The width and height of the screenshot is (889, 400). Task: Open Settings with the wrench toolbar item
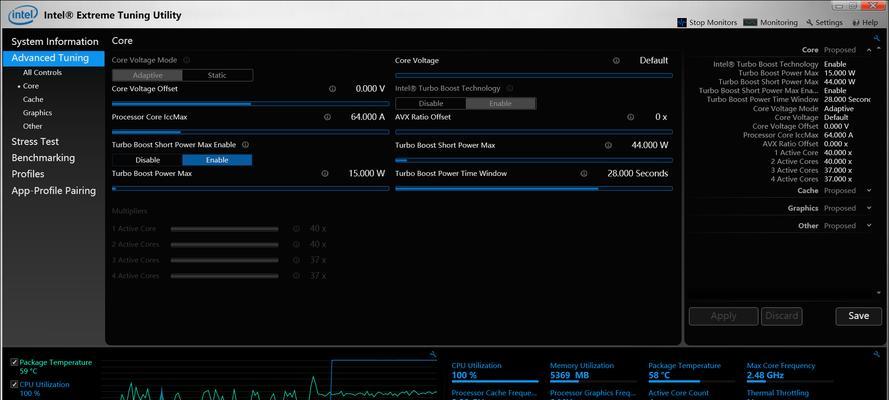pos(824,23)
